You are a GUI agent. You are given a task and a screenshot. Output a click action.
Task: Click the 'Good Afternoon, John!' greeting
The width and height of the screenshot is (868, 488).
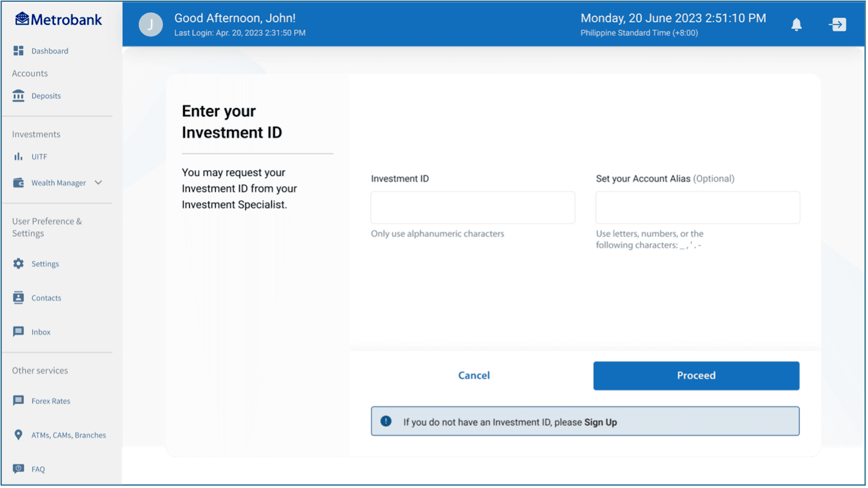pyautogui.click(x=235, y=18)
